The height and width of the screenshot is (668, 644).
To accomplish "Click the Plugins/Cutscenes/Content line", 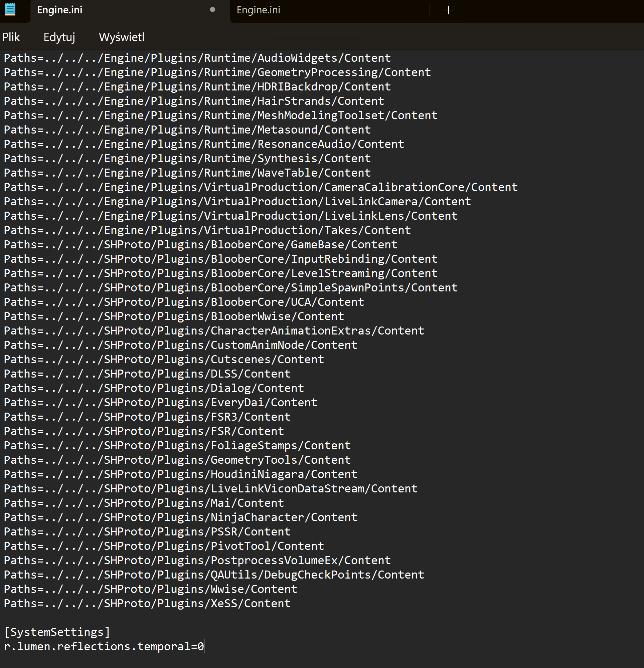I will pos(164,359).
